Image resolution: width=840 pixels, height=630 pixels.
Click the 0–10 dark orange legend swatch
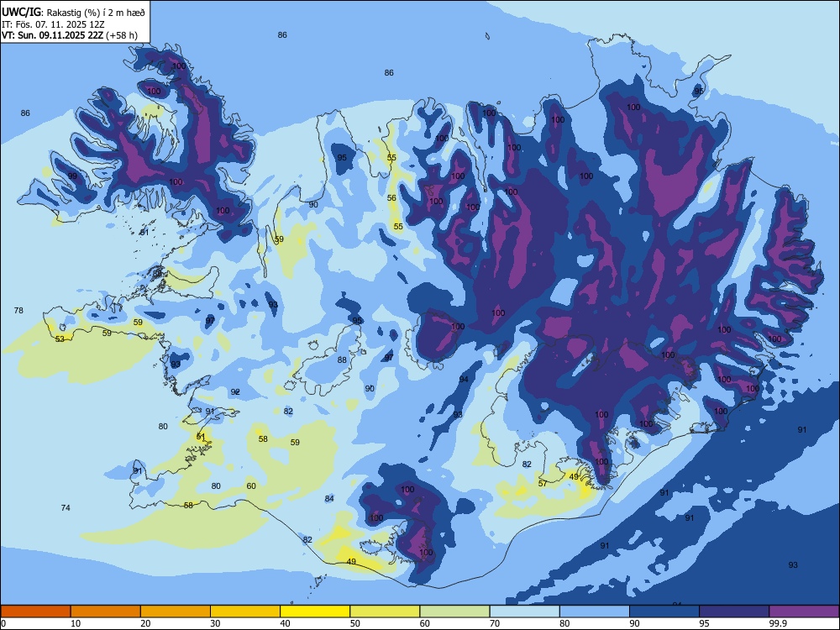[36, 612]
